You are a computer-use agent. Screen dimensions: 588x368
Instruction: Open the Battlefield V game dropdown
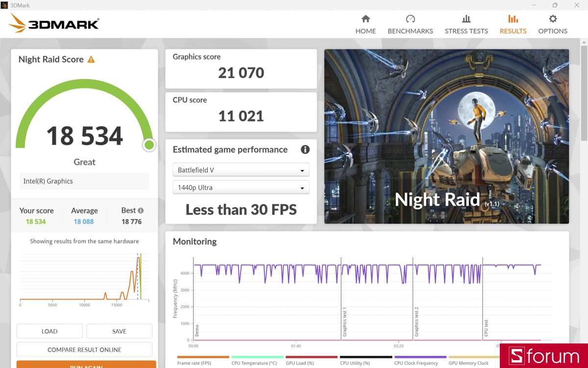tap(241, 170)
